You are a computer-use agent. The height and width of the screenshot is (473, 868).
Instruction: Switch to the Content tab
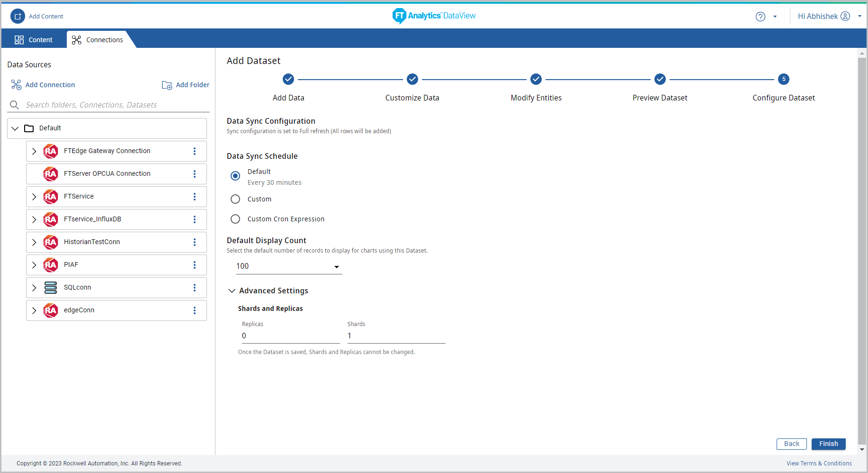tap(34, 40)
